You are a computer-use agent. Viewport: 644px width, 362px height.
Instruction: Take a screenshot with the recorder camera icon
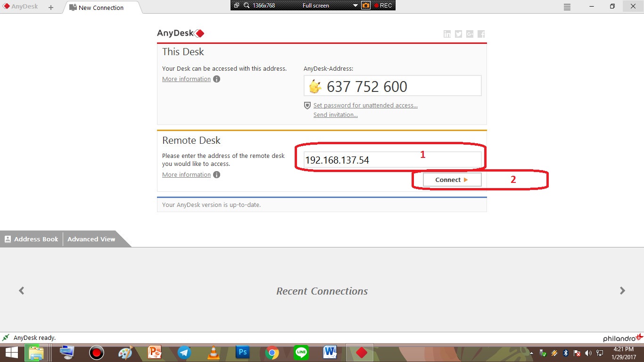pos(366,6)
